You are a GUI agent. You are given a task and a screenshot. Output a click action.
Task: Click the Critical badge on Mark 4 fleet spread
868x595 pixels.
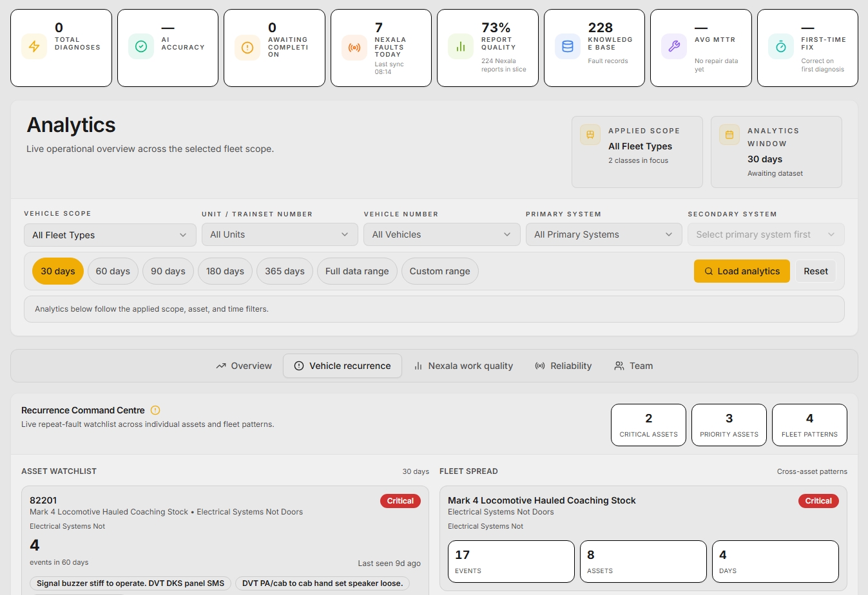[818, 501]
